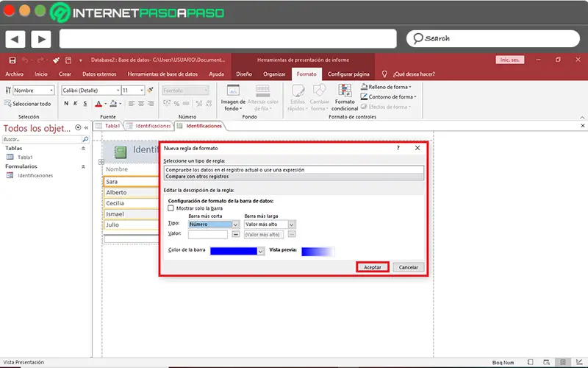Open the Todos los objetos pane menu
The image size is (588, 368).
pos(78,127)
